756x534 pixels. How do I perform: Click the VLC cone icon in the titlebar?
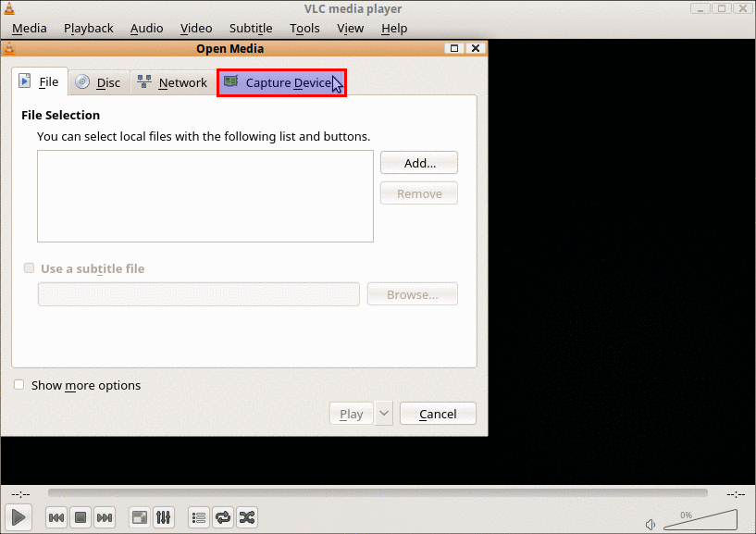(x=11, y=8)
